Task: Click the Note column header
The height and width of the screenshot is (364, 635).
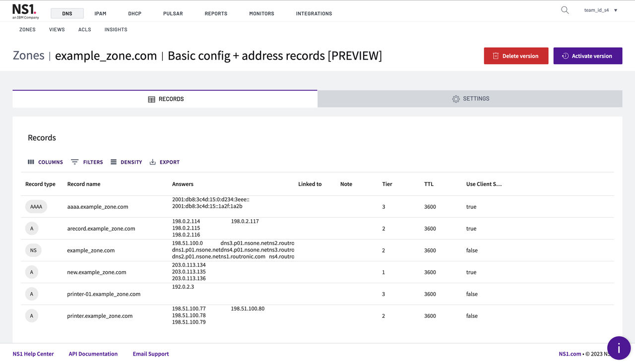Action: point(346,184)
